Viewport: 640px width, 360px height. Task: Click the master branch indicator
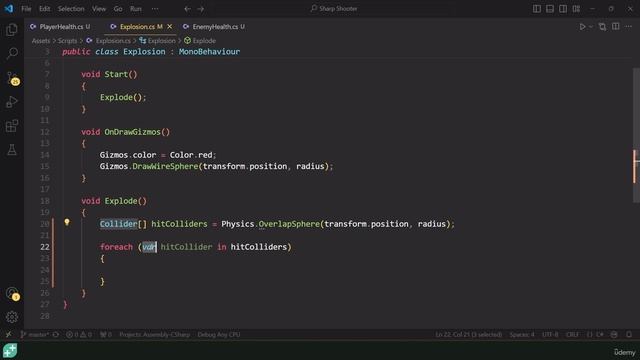pyautogui.click(x=34, y=335)
